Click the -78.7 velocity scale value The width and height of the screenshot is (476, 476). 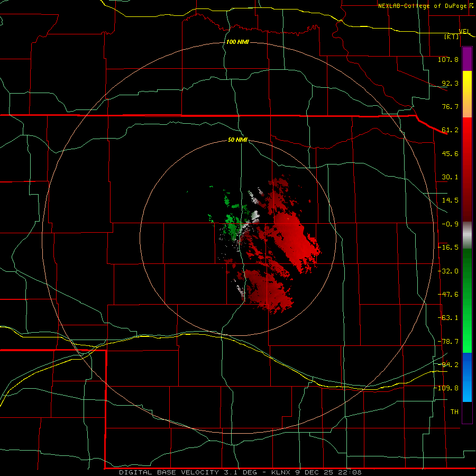(x=448, y=342)
